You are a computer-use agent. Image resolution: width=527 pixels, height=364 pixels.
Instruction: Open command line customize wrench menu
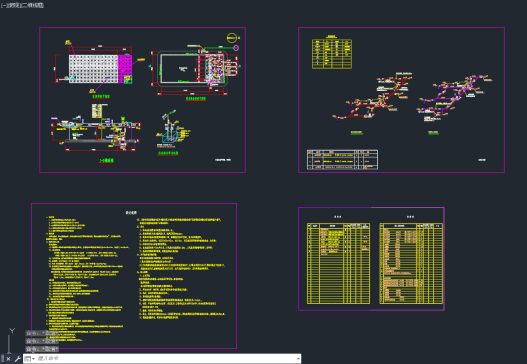(17, 359)
